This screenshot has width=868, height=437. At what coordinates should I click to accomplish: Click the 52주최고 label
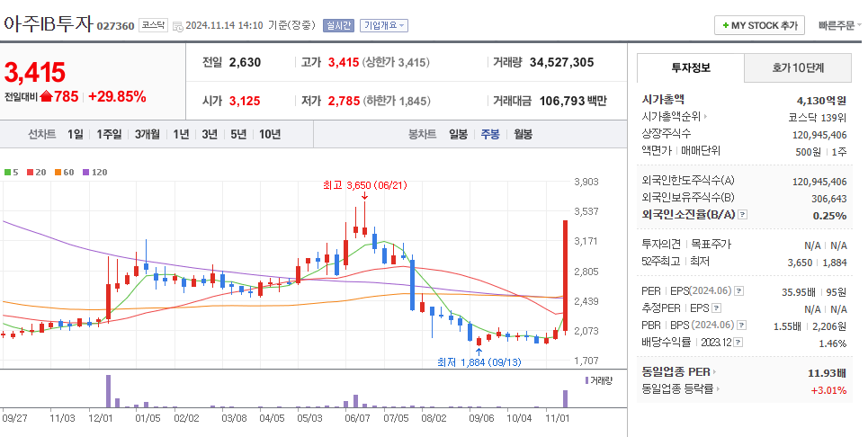pos(661,261)
